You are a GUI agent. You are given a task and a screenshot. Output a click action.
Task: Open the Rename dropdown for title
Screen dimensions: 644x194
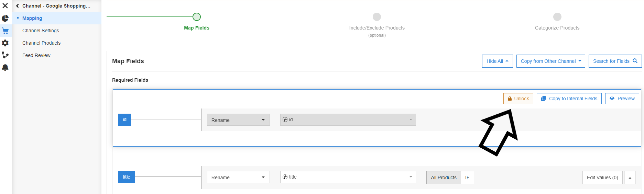tap(238, 177)
